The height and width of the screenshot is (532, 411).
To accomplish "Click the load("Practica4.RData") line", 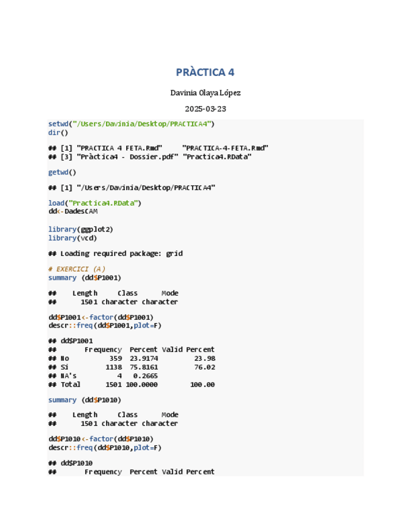I will (95, 203).
